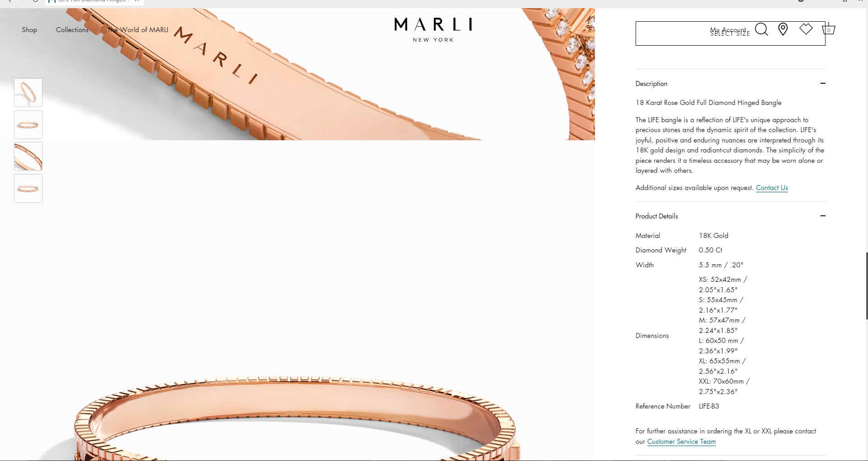Click the Contact Us link

click(772, 188)
